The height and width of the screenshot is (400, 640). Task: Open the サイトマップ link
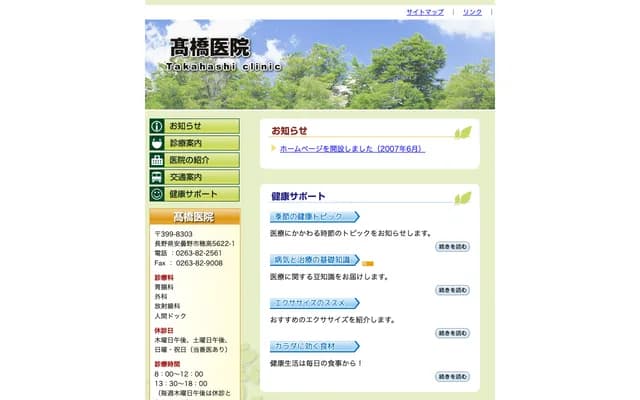coord(425,12)
